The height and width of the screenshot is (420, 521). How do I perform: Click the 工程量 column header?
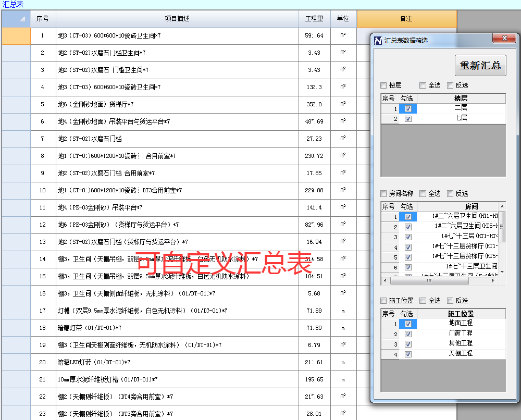tap(314, 19)
